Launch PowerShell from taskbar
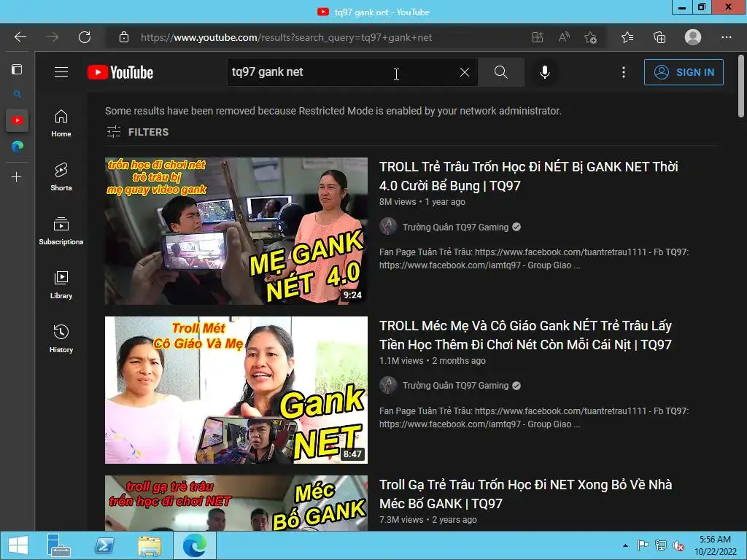747x560 pixels. click(x=104, y=545)
